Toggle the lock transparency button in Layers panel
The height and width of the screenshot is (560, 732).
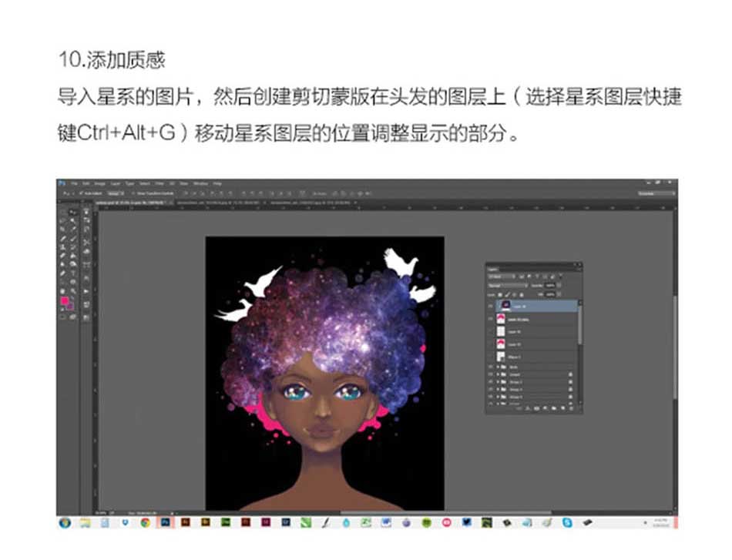coord(500,293)
